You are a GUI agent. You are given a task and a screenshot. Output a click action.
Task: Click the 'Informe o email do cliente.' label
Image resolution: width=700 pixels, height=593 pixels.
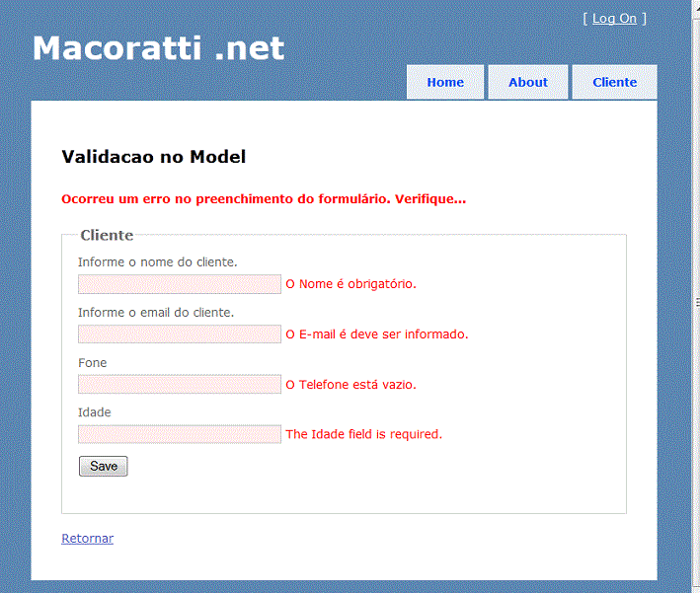coord(156,313)
